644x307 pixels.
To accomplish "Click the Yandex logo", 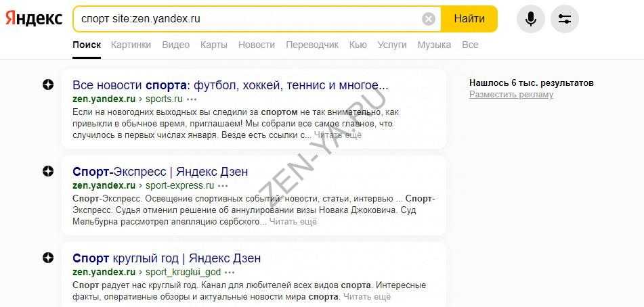I will click(x=34, y=19).
